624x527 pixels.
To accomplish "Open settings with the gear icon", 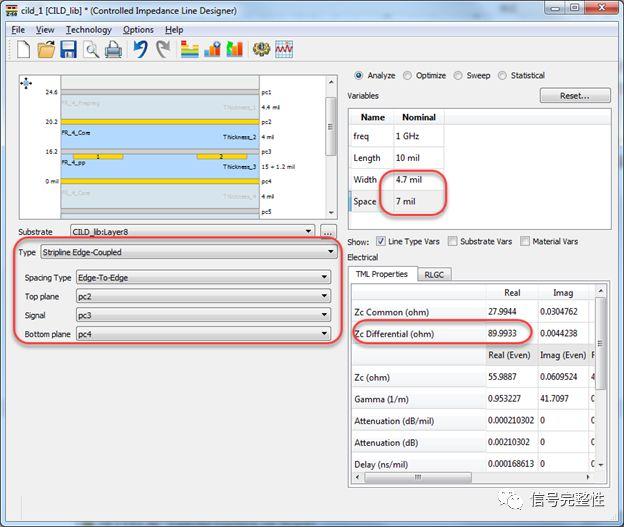I will (261, 49).
